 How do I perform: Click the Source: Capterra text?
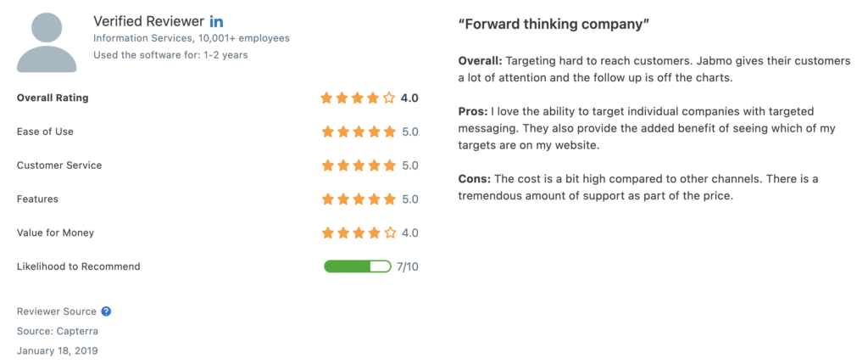click(58, 331)
